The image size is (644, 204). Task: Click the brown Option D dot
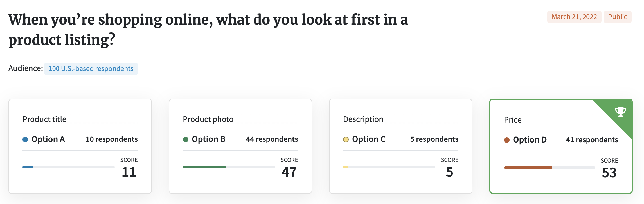pyautogui.click(x=507, y=140)
